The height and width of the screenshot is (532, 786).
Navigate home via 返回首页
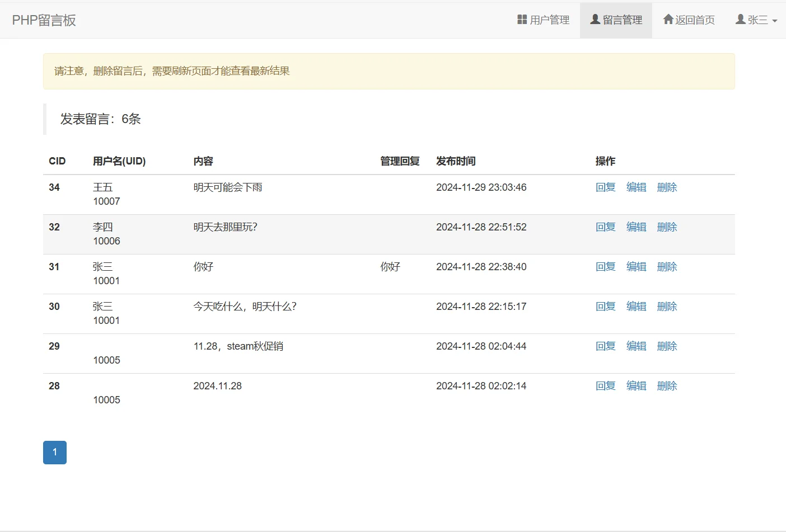tap(689, 20)
